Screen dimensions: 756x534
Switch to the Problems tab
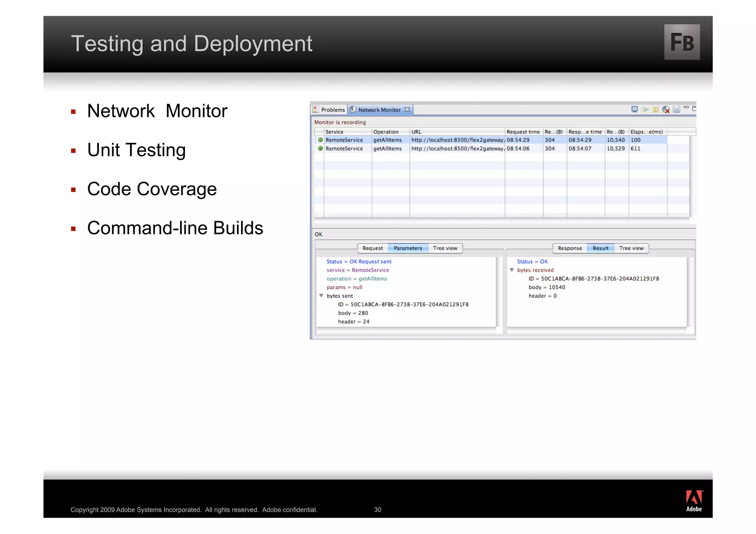tap(329, 110)
